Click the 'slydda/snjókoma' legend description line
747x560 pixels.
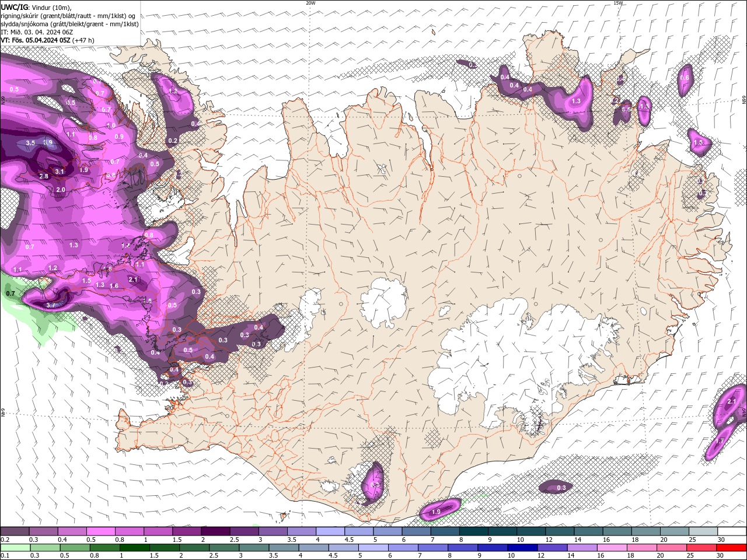pyautogui.click(x=69, y=24)
